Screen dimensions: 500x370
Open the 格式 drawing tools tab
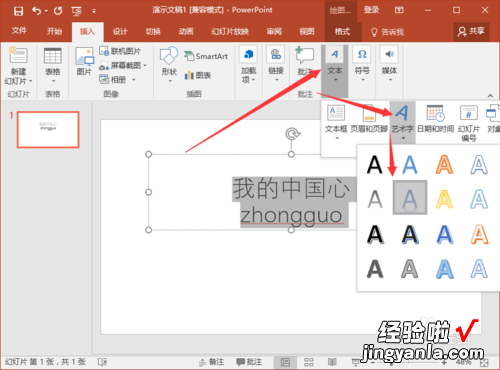pos(342,32)
